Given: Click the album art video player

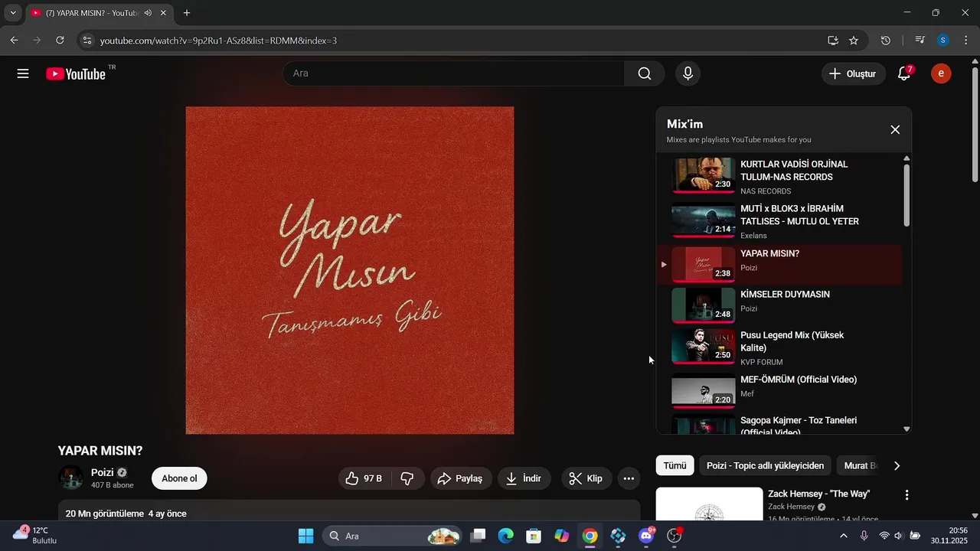Looking at the screenshot, I should (350, 270).
